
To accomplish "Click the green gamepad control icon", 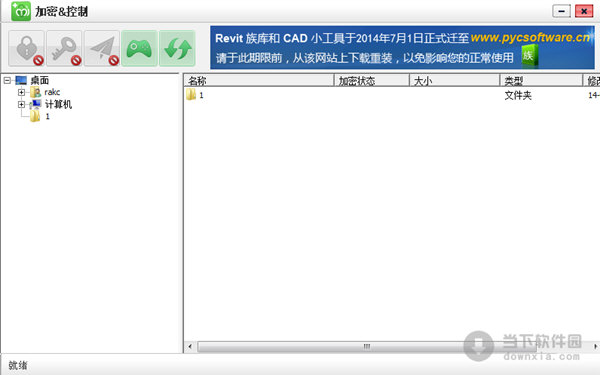I will (139, 49).
